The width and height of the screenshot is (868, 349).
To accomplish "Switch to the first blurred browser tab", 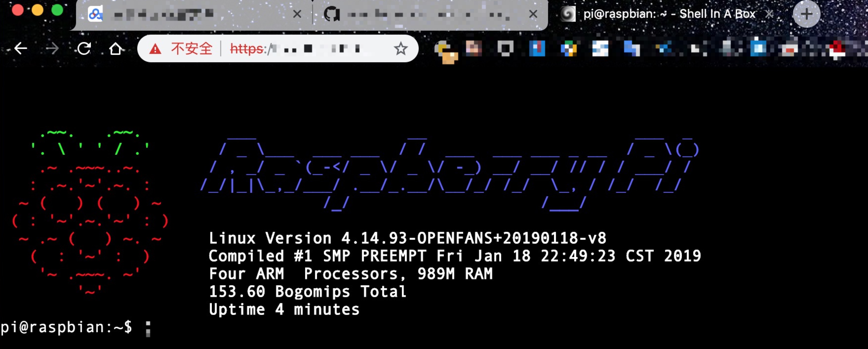I will click(x=185, y=15).
